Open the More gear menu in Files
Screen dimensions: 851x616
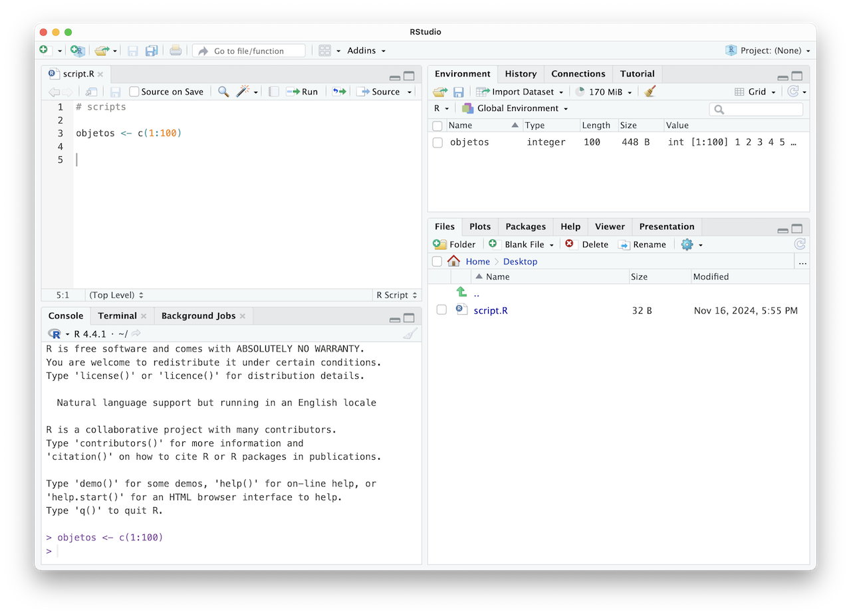[x=691, y=245]
